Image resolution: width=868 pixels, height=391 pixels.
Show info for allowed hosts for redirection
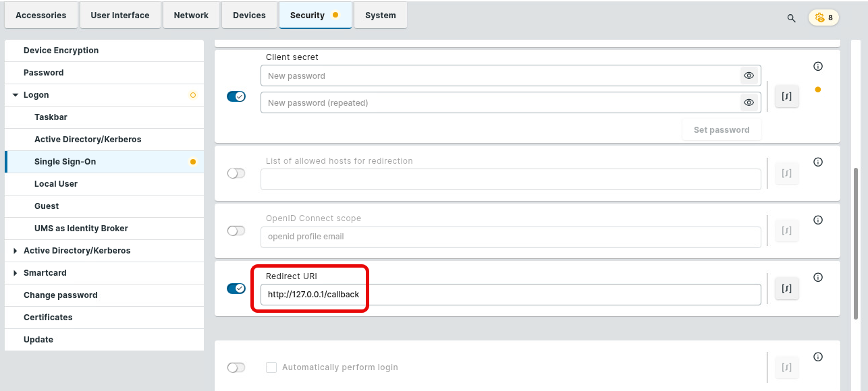click(818, 162)
